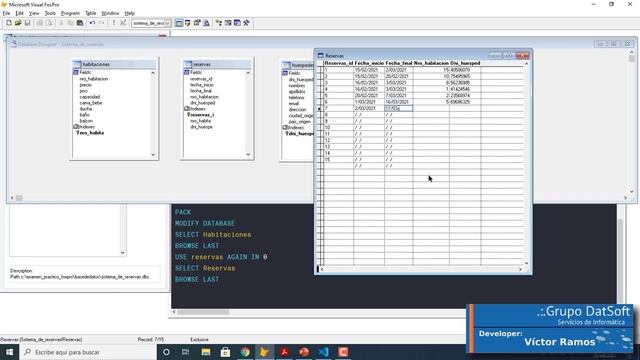Open the Task Pane toolbar icon
The image size is (640, 360).
point(237,23)
